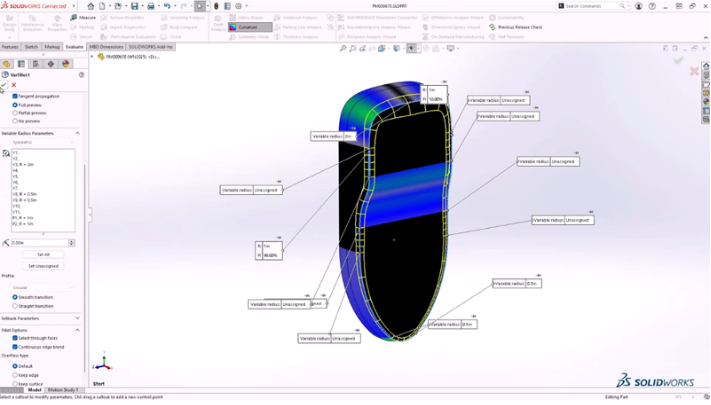Switch to the SOLIDWORKS Add-Ins tab

(150, 47)
